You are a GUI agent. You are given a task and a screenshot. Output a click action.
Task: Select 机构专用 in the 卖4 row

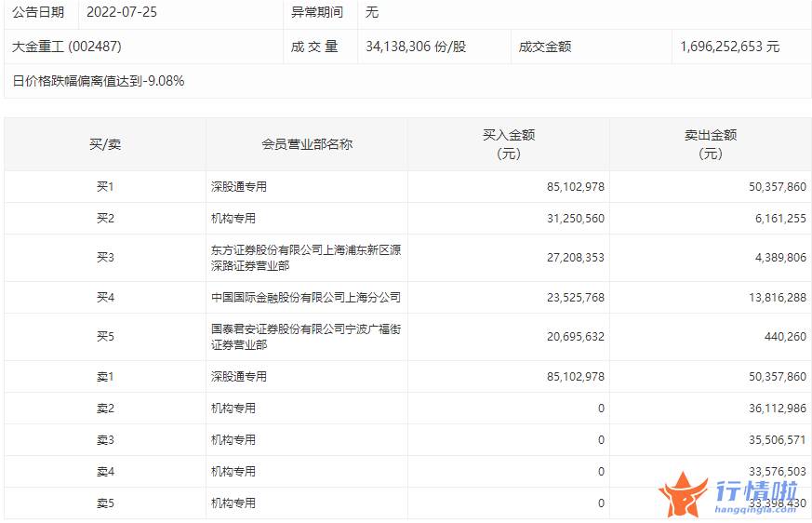coord(233,472)
